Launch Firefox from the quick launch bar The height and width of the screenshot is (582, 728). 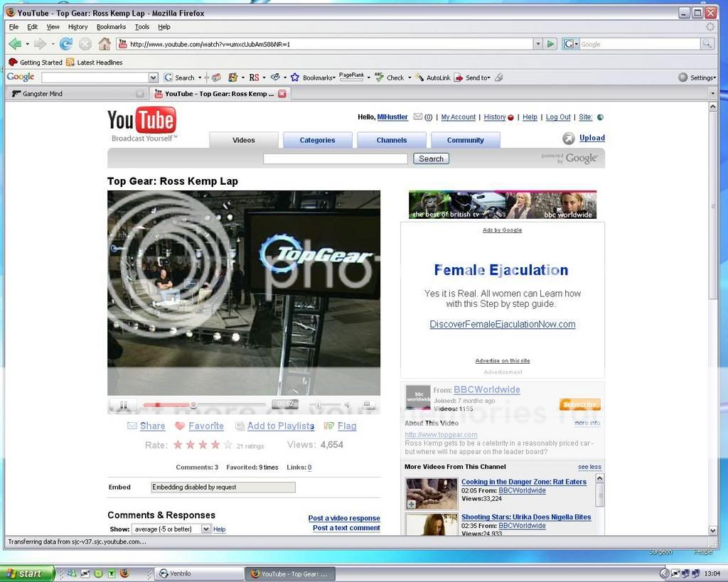point(124,573)
